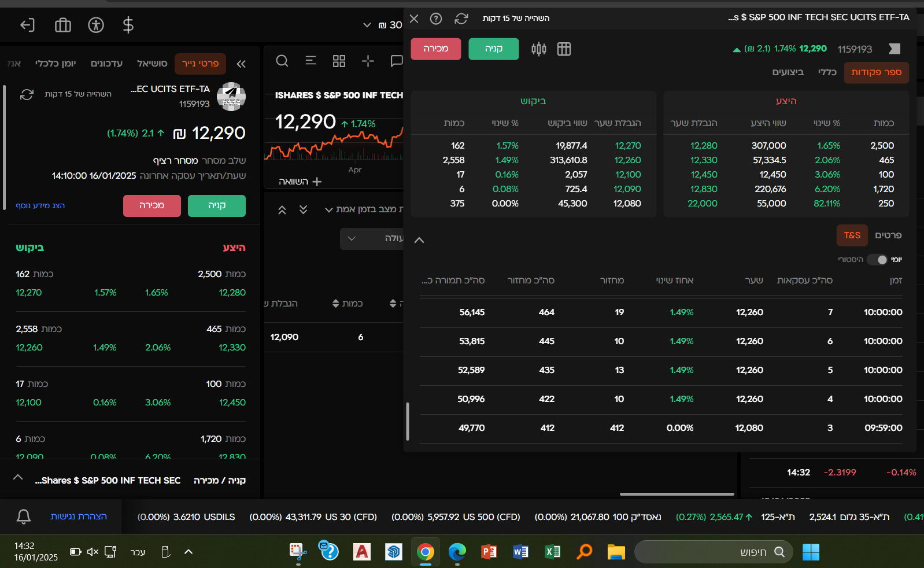Screen dimensions: 924x568
Task: Click the green קניה button in the left panel
Action: point(217,206)
